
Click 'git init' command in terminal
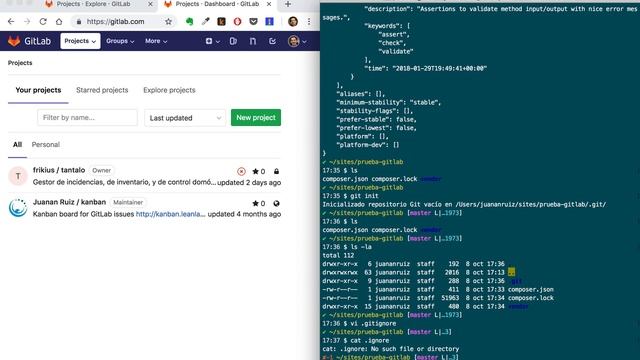pos(364,196)
